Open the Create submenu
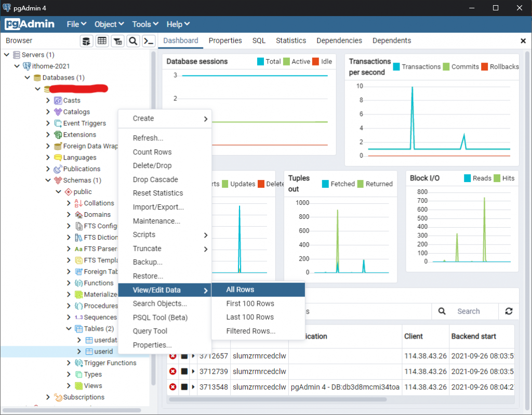Viewport: 532px width, 415px height. 165,119
